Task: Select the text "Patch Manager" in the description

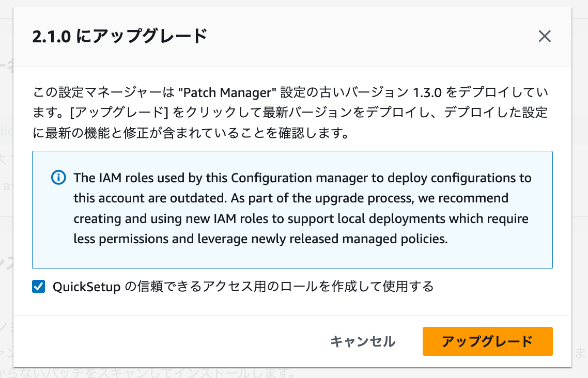Action: (x=227, y=92)
